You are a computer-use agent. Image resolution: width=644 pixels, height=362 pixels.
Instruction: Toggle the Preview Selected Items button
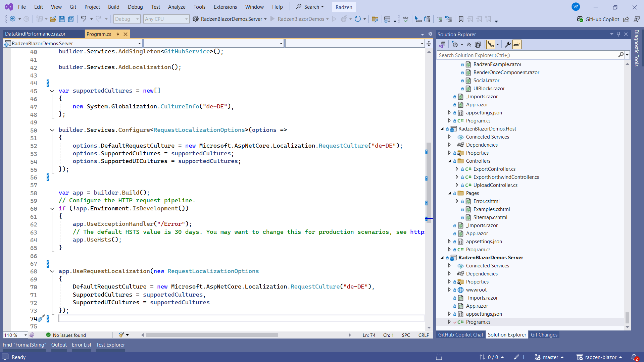tap(517, 45)
